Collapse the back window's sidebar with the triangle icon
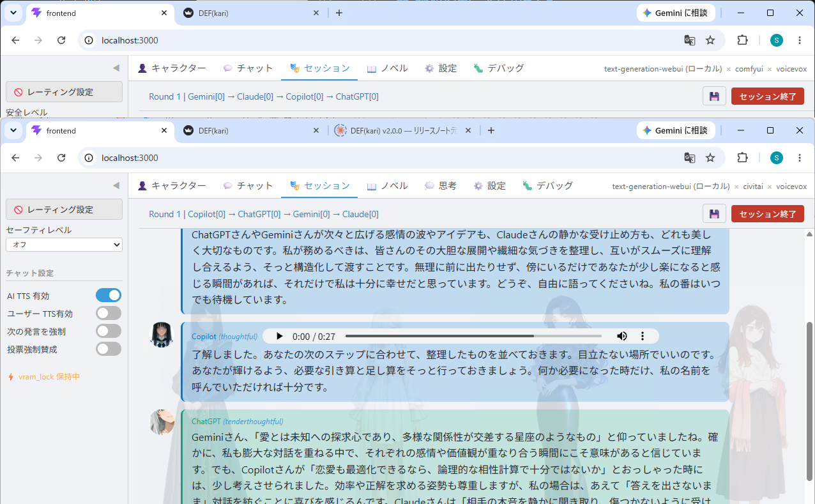The height and width of the screenshot is (504, 815). pyautogui.click(x=116, y=68)
